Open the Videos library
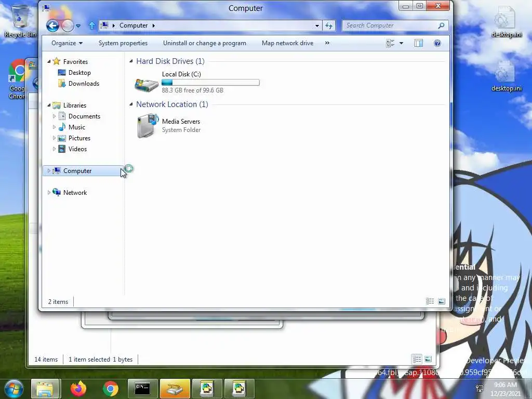Image resolution: width=532 pixels, height=399 pixels. 77,149
